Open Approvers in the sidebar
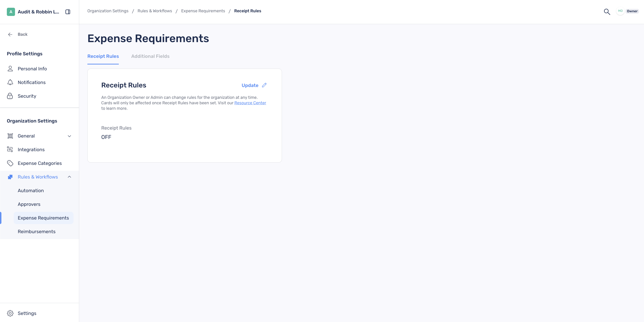The height and width of the screenshot is (322, 644). pyautogui.click(x=29, y=204)
